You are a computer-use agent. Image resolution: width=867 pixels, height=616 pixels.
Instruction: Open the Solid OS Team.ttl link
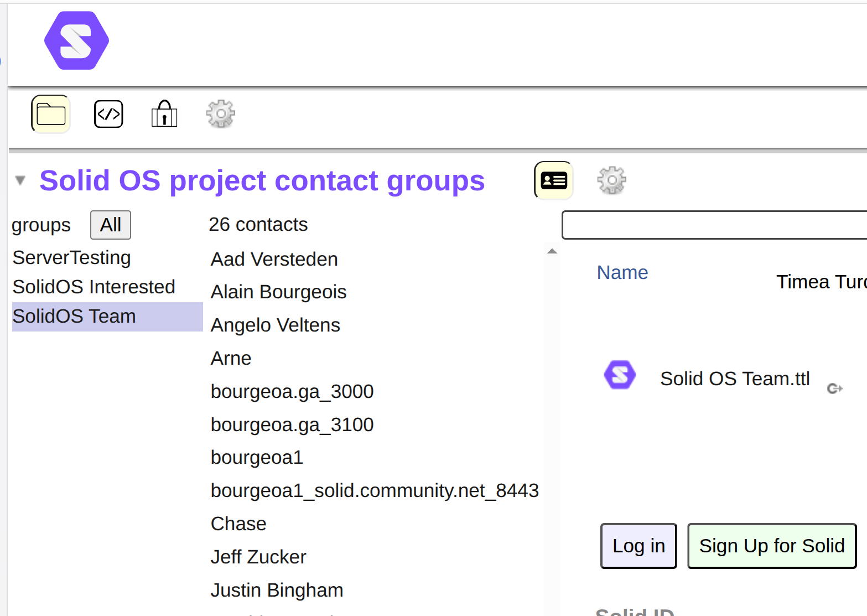click(x=735, y=379)
